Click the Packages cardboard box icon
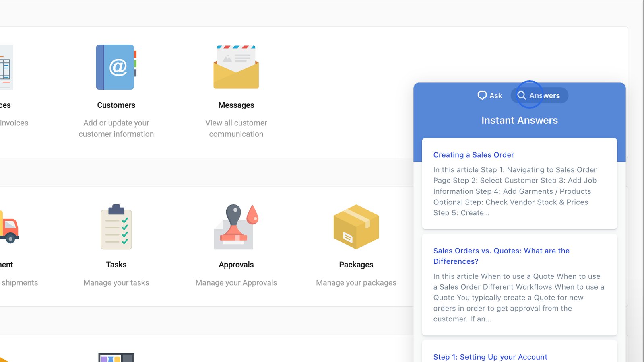This screenshot has width=644, height=362. [356, 227]
